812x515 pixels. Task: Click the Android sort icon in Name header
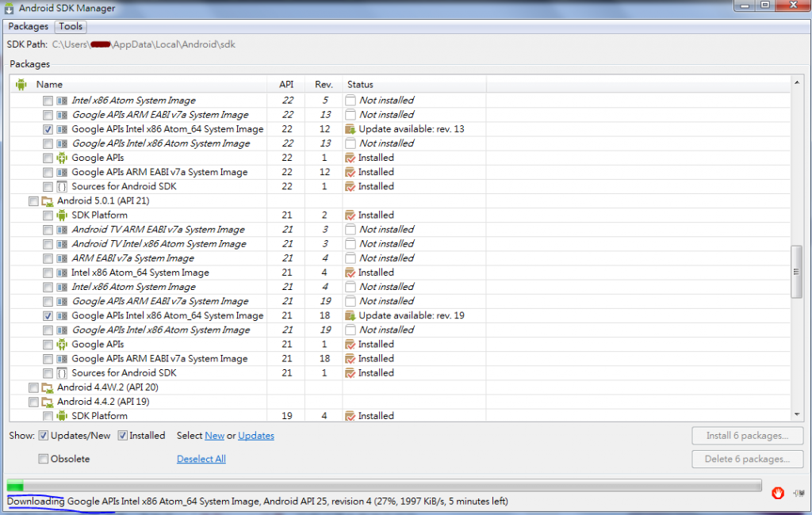(21, 84)
